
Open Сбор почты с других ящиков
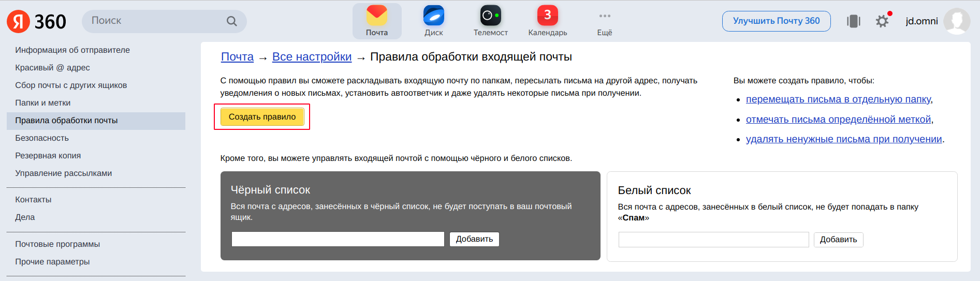pos(71,85)
